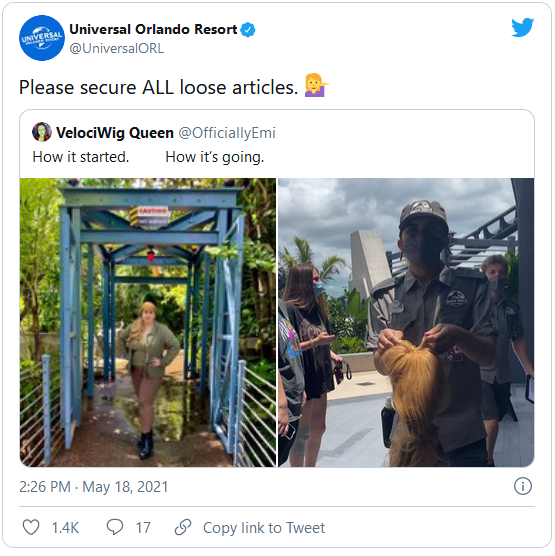The image size is (555, 556).
Task: Click the 1.4K likes count
Action: click(x=65, y=528)
